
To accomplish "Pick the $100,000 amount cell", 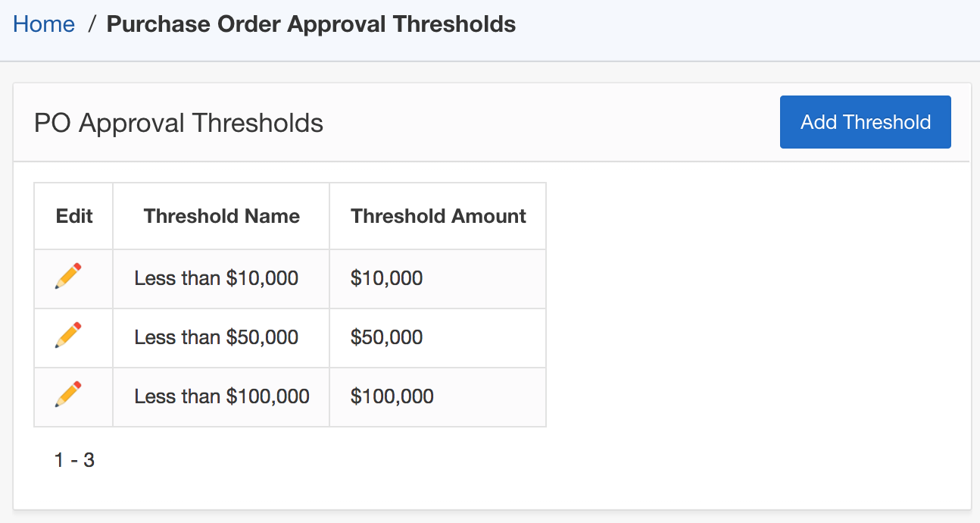I will click(x=392, y=396).
